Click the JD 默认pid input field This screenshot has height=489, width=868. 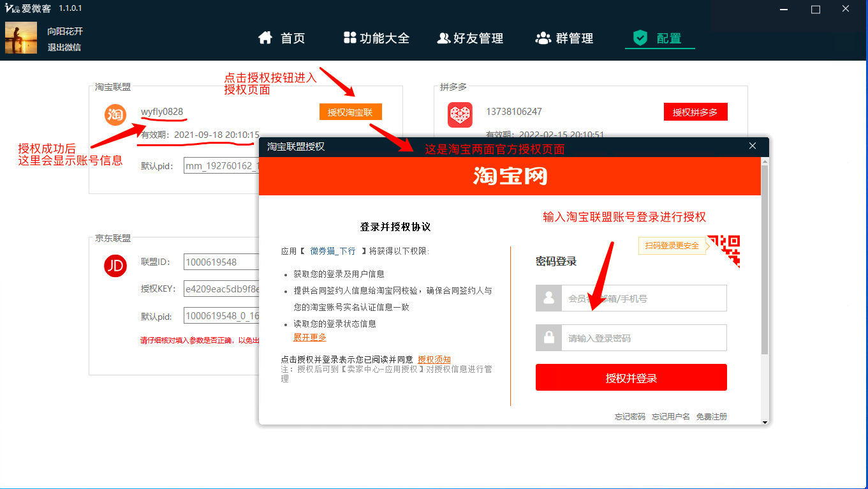(221, 315)
